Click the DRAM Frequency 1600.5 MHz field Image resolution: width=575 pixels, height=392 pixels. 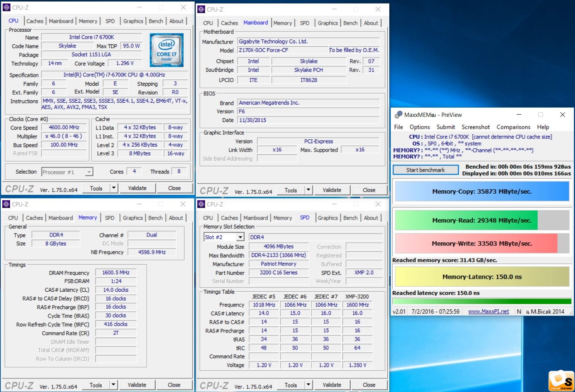pos(116,272)
